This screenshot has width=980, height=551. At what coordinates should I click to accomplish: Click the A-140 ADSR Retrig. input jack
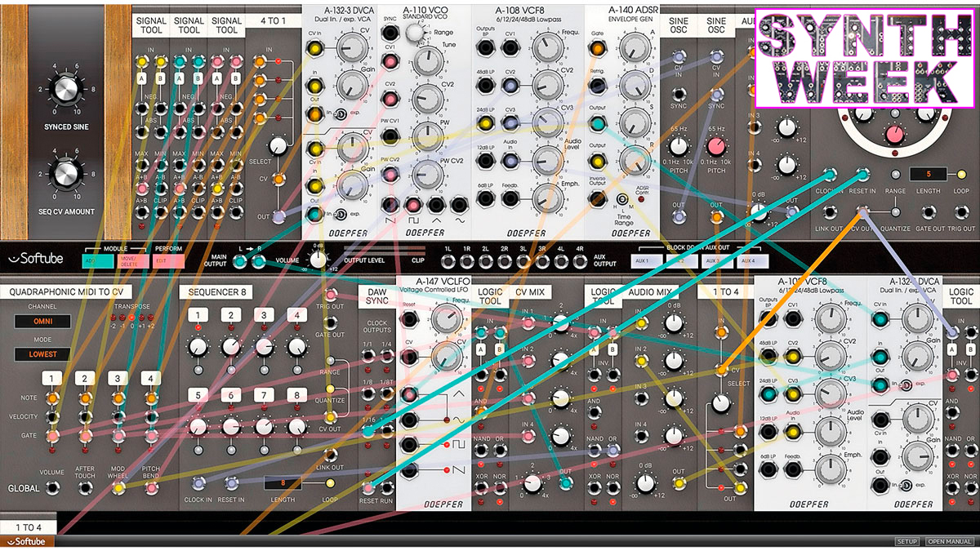(597, 85)
